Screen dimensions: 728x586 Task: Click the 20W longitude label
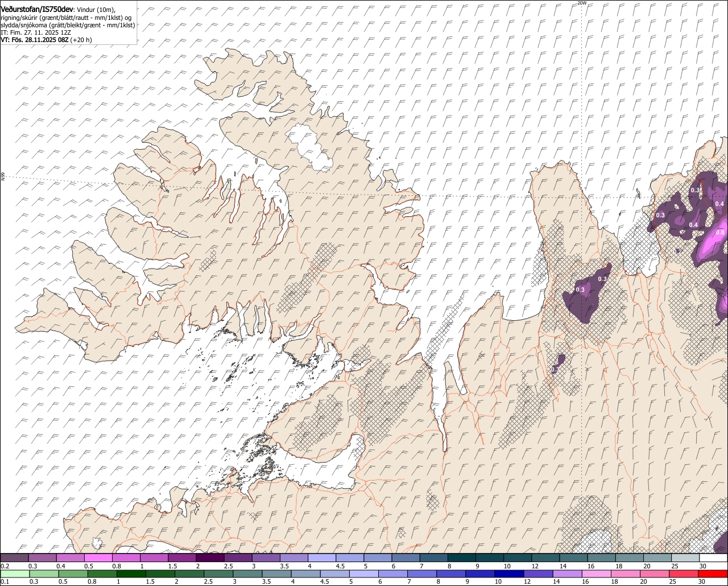pos(581,3)
